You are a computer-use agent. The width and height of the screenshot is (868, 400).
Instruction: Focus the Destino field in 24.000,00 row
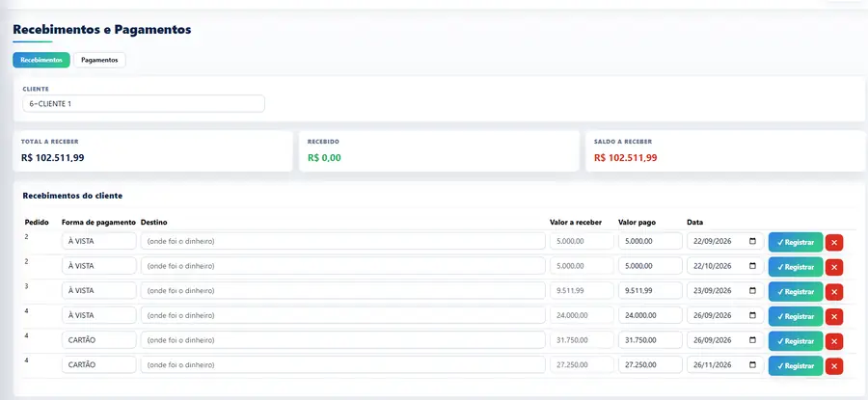coord(342,315)
